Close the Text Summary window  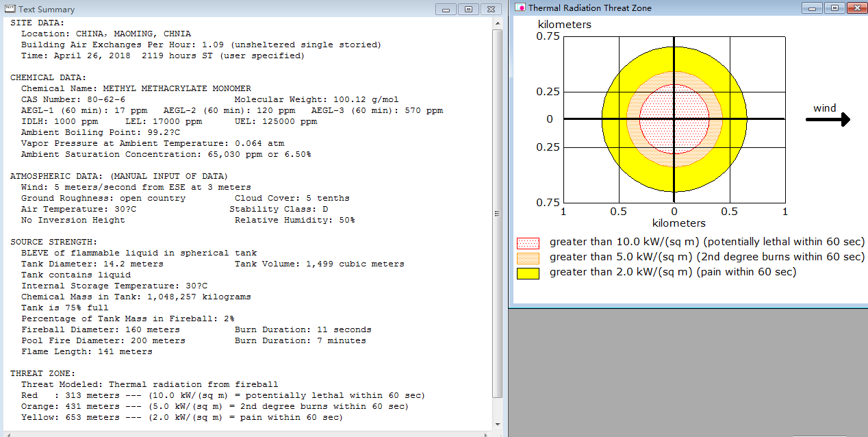click(x=492, y=9)
